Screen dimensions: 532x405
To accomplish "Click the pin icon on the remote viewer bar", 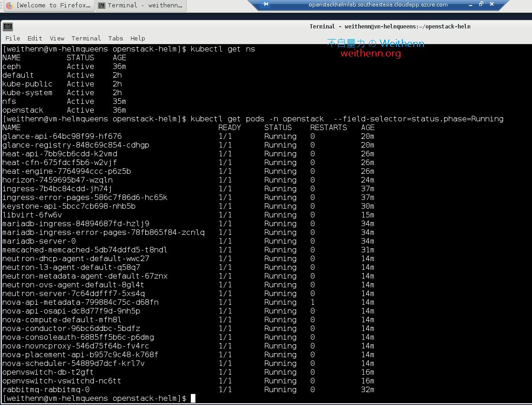I will tap(265, 4).
